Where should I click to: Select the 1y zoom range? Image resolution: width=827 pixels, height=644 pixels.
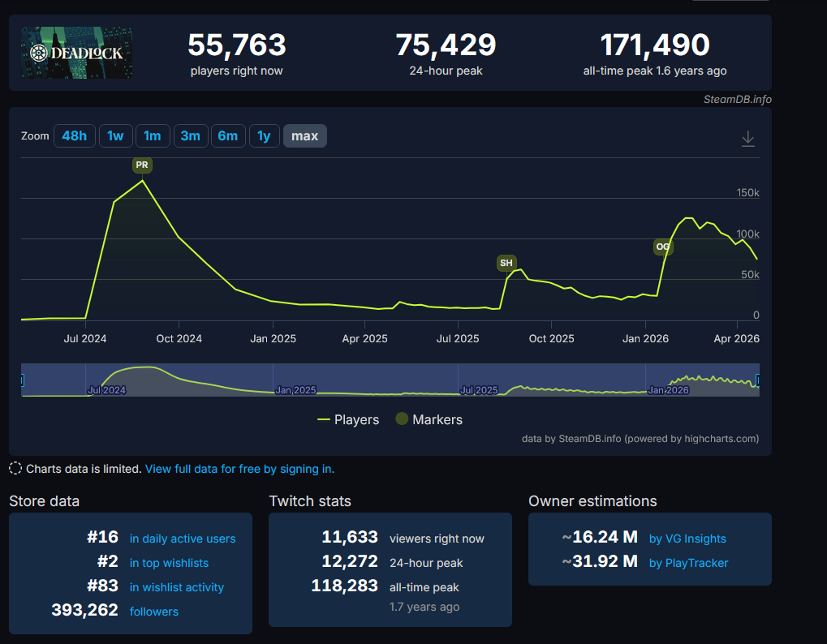tap(264, 135)
